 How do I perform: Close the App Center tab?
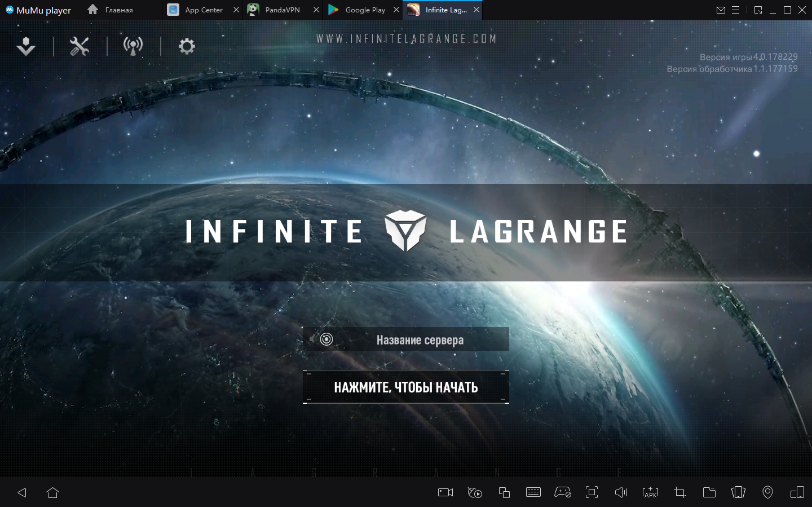point(236,10)
